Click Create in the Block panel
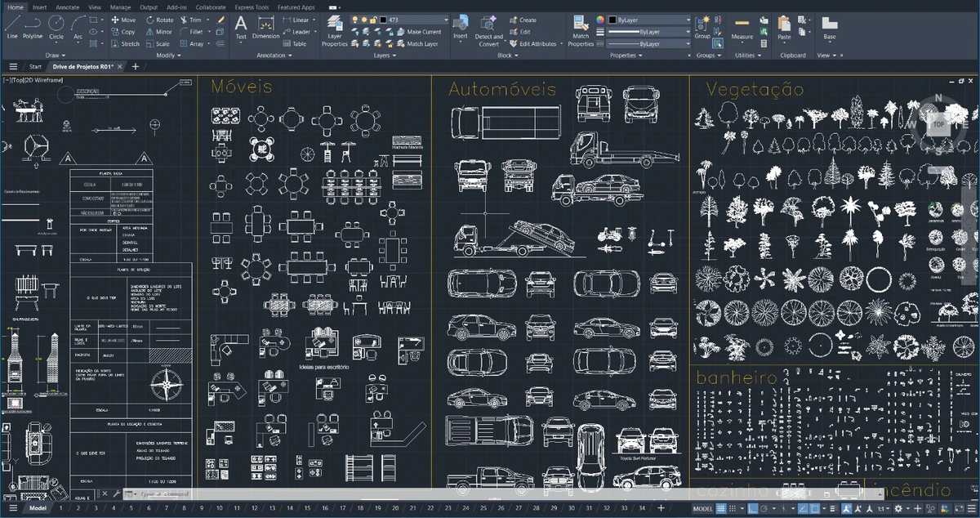The image size is (980, 518). 523,20
